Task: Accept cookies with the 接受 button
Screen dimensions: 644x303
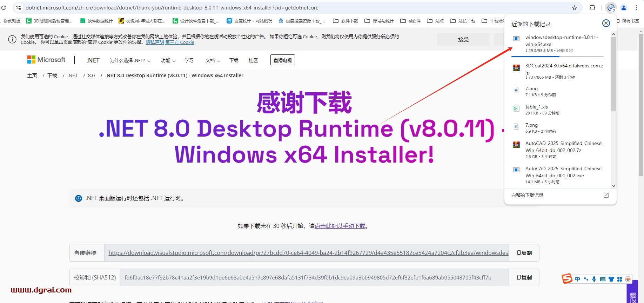Action: click(x=463, y=39)
